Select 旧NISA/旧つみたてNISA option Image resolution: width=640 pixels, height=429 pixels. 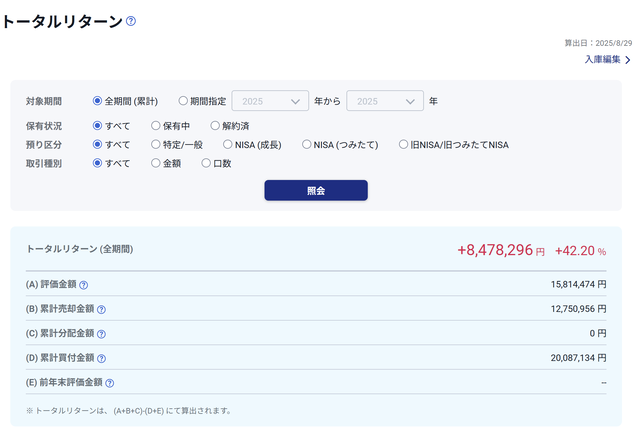(x=404, y=145)
